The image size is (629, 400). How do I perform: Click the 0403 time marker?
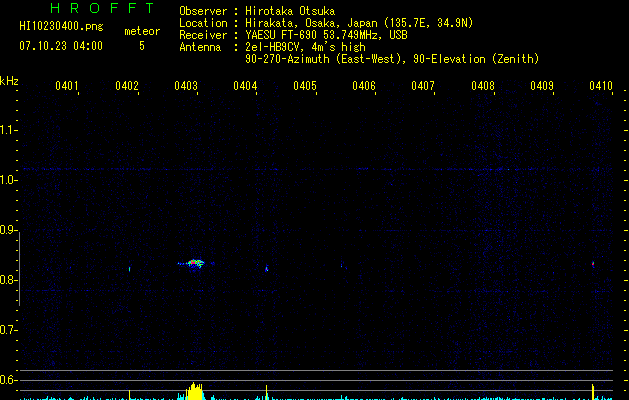(186, 86)
